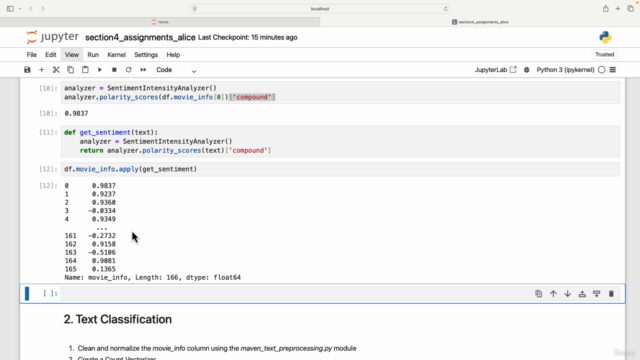The width and height of the screenshot is (640, 360).
Task: Duplicate the active cell using its copy icon
Action: [539, 294]
